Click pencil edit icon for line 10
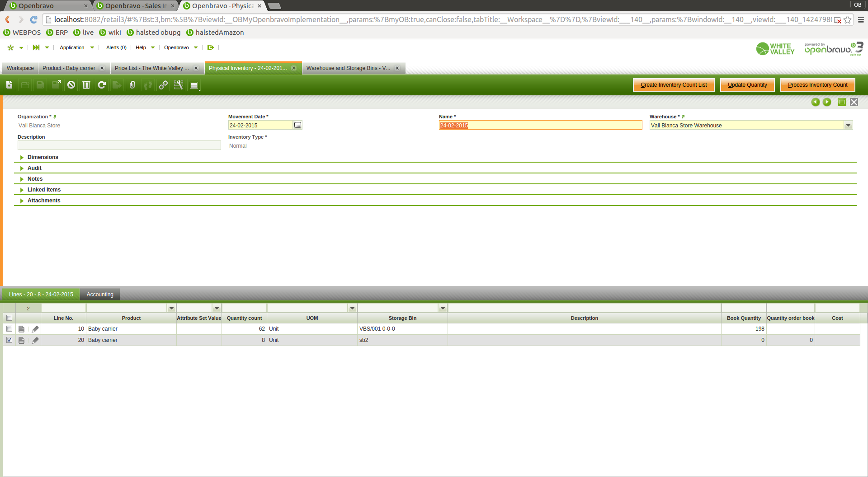 tap(35, 329)
